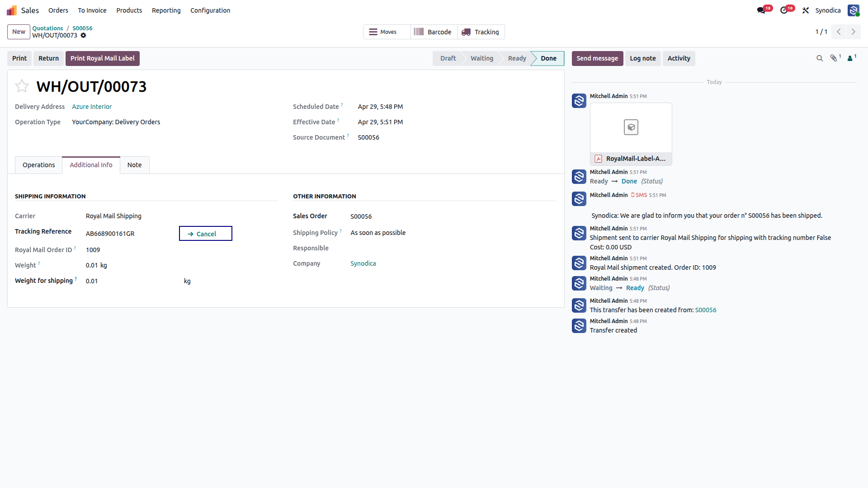Open the Orders menu

click(58, 10)
